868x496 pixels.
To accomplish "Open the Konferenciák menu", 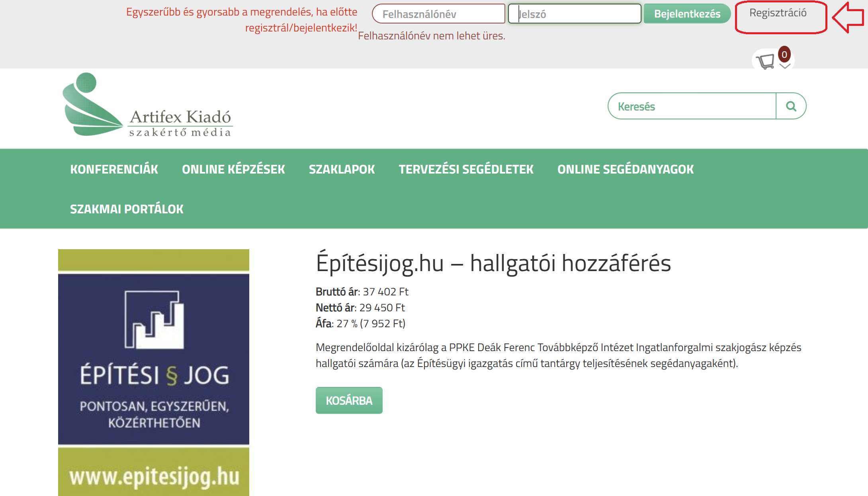I will (114, 169).
